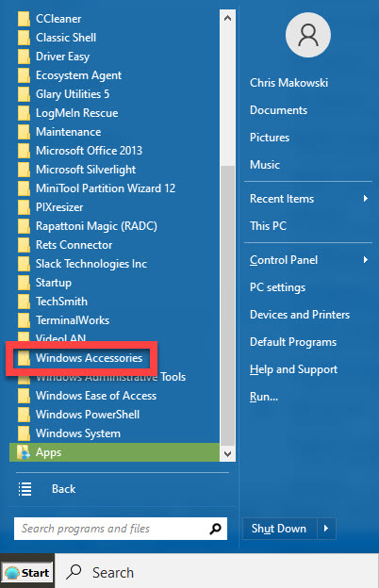This screenshot has height=588, width=379.
Task: Click the Start button
Action: (x=27, y=572)
